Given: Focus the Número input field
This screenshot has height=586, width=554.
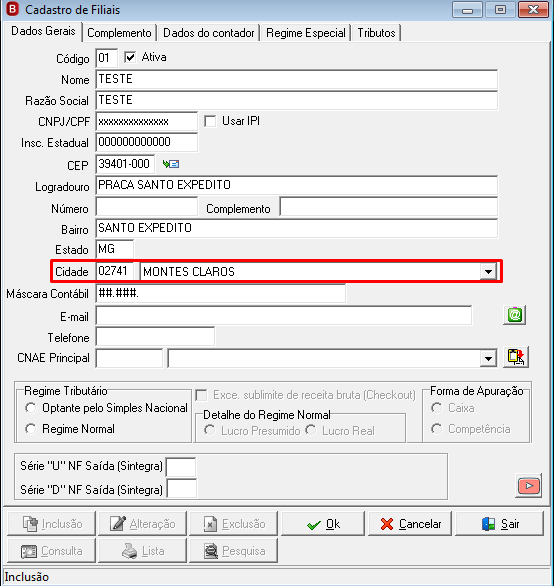Looking at the screenshot, I should click(x=147, y=207).
